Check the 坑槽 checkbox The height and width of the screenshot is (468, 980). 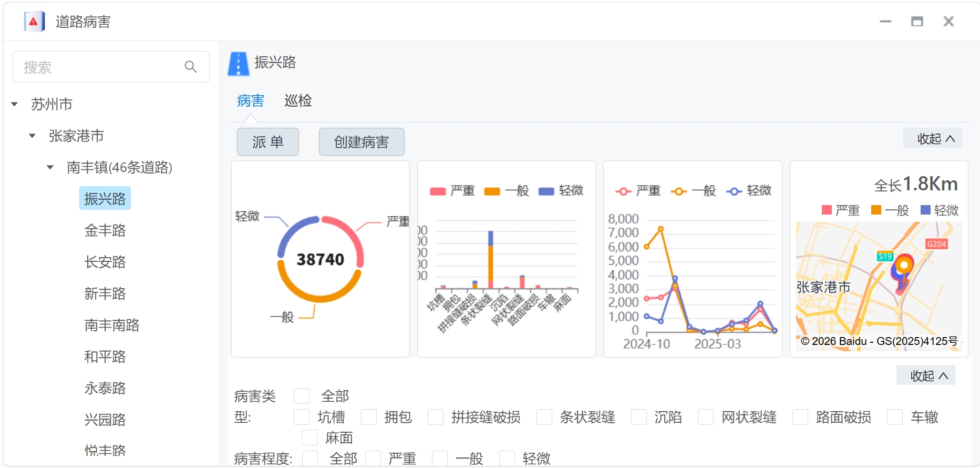(302, 417)
